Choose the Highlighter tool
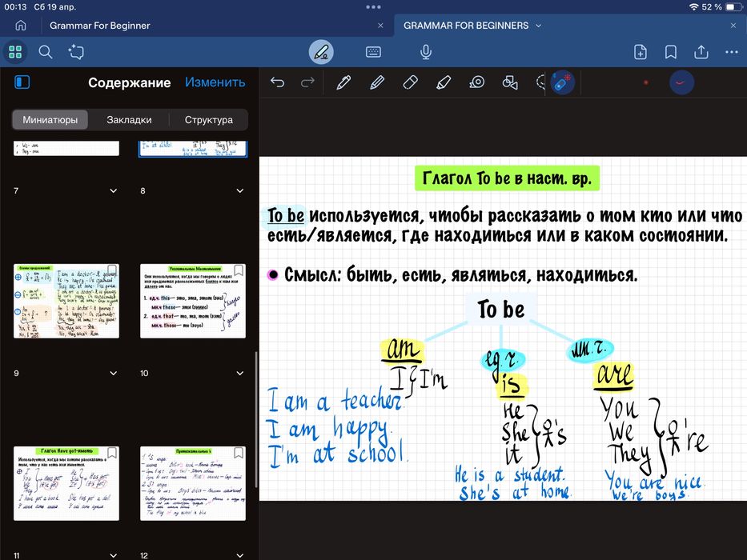Viewport: 747px width, 560px height. pos(444,82)
